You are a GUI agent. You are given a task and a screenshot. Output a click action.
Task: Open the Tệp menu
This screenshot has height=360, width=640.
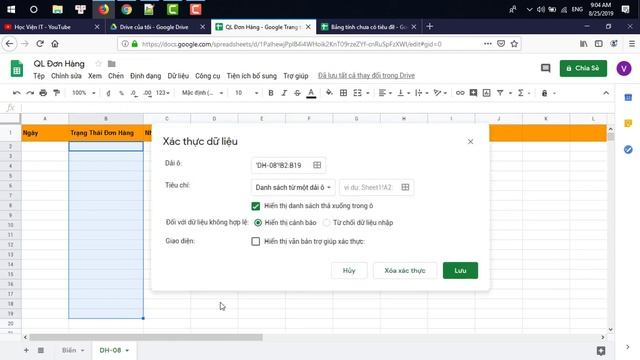click(x=39, y=76)
